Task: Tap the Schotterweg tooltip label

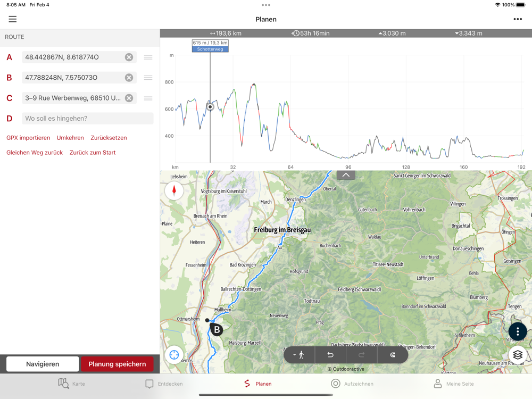Action: pyautogui.click(x=210, y=49)
